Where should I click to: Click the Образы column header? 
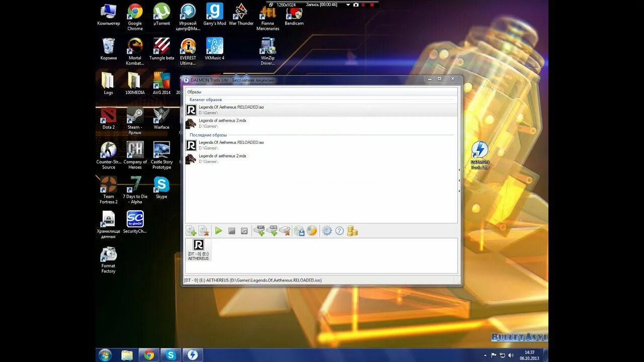[x=321, y=92]
